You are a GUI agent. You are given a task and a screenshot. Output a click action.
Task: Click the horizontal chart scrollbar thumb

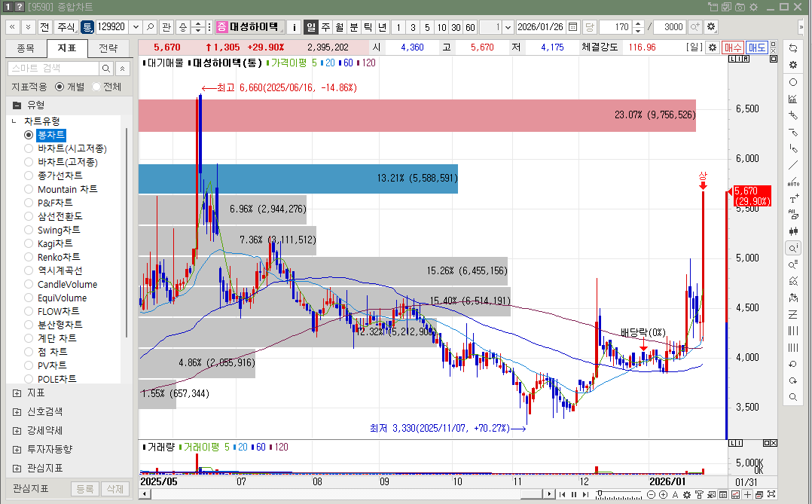click(x=531, y=494)
